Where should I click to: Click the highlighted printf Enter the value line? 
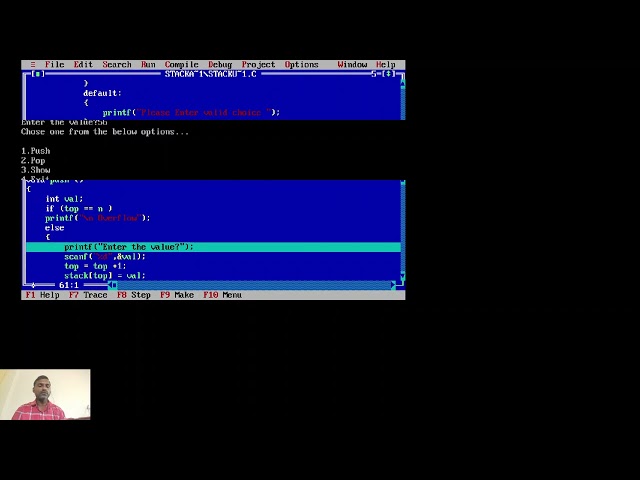click(x=213, y=247)
